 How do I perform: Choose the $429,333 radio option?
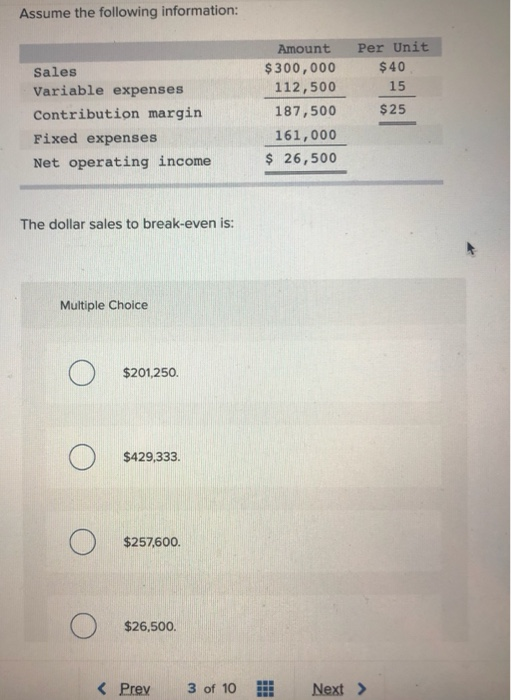[x=82, y=457]
